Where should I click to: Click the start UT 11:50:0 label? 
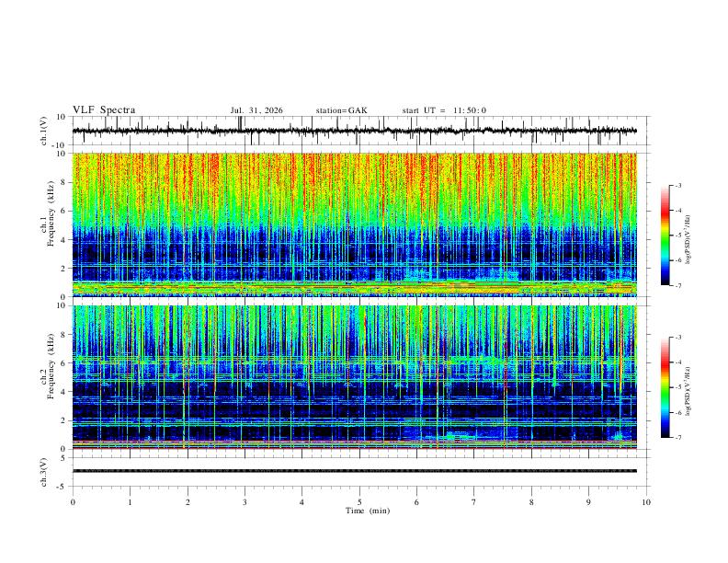tap(444, 110)
